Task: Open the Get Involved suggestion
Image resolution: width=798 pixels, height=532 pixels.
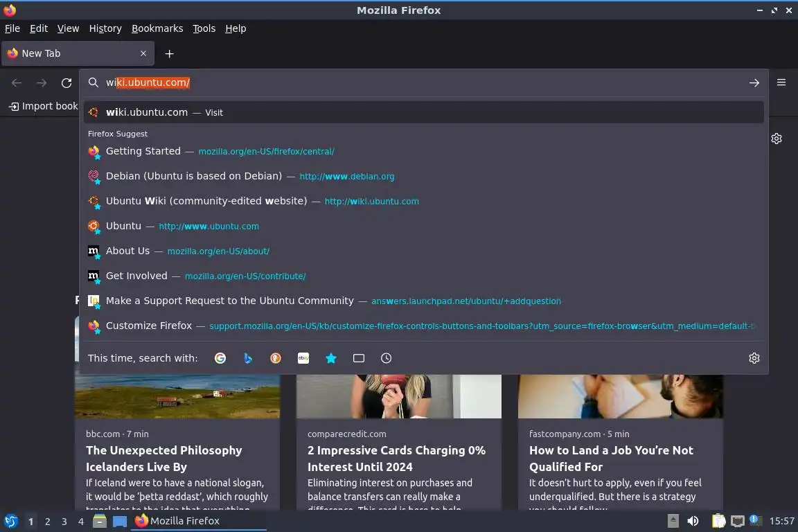Action: pos(423,276)
